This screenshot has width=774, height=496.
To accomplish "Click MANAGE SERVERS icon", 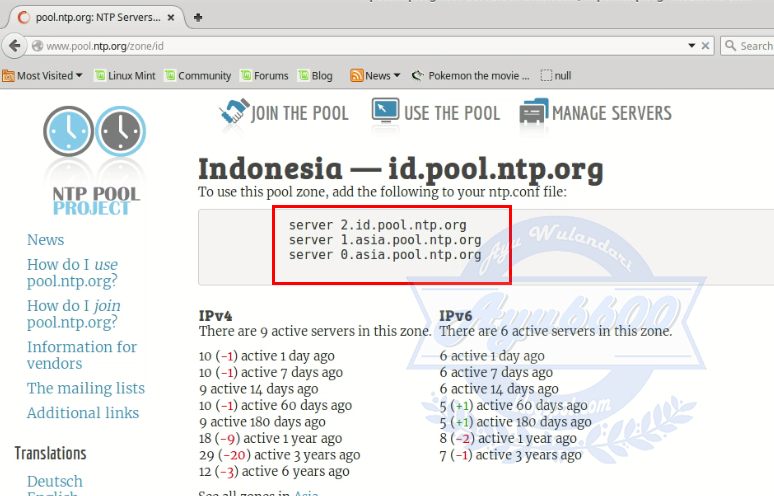I will [534, 112].
